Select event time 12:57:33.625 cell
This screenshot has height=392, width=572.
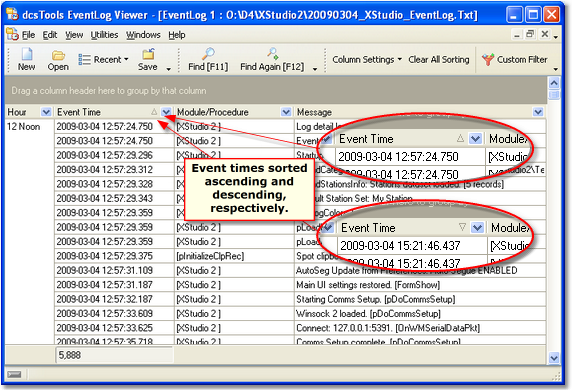[114, 328]
